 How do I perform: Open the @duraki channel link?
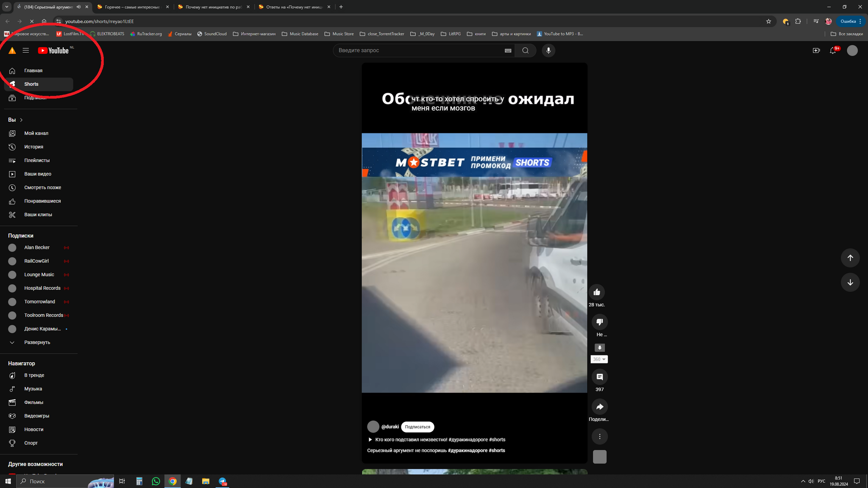[x=390, y=427]
